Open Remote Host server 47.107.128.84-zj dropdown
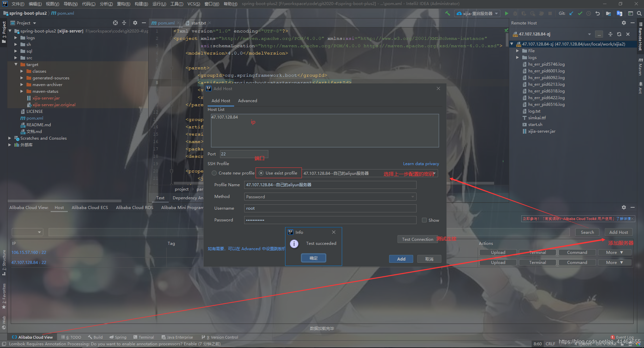 589,34
